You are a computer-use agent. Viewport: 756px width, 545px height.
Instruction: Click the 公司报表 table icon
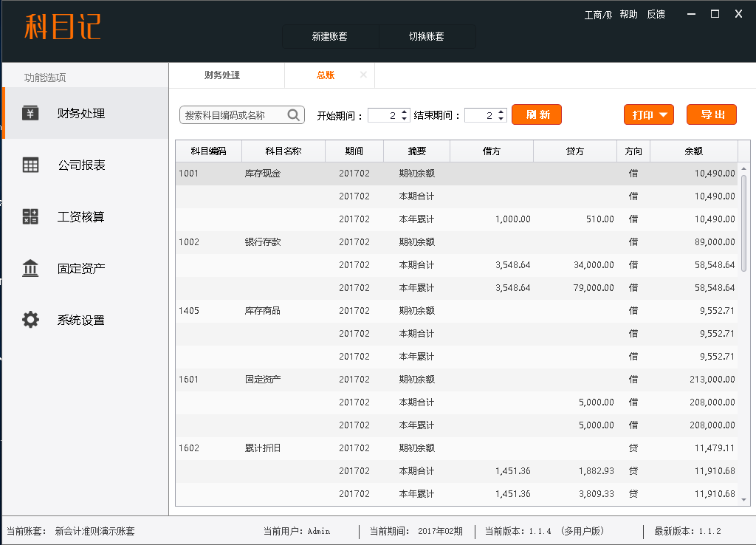point(30,165)
